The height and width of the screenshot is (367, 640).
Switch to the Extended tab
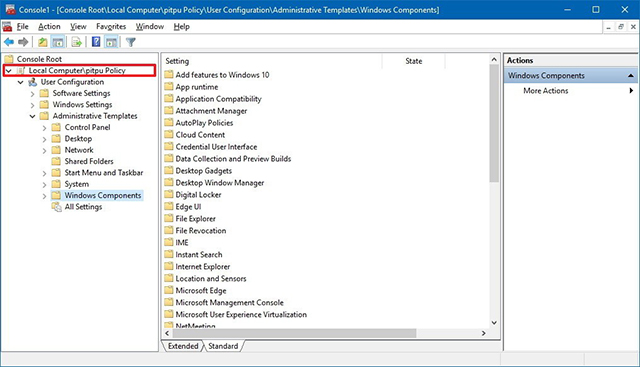[183, 346]
